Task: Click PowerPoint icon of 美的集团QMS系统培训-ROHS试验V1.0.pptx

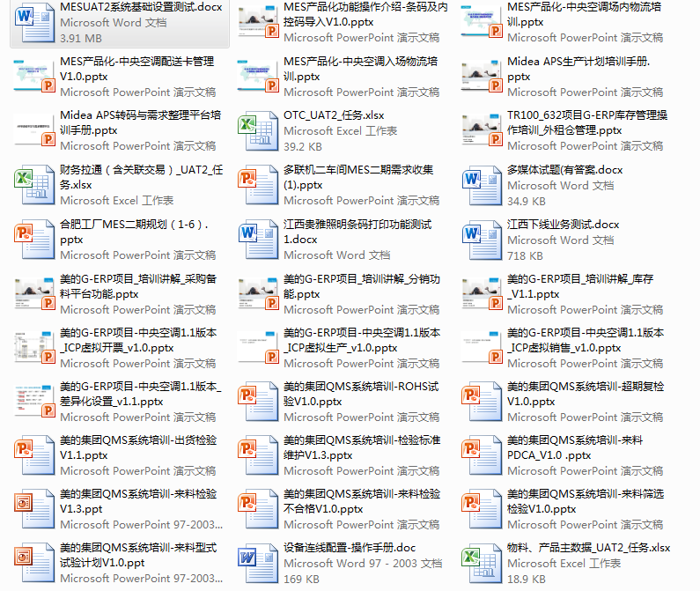Action: [258, 401]
